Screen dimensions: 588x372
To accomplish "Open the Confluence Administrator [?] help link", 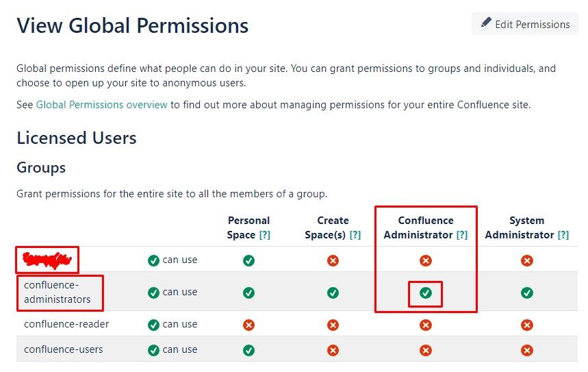I will [x=461, y=235].
